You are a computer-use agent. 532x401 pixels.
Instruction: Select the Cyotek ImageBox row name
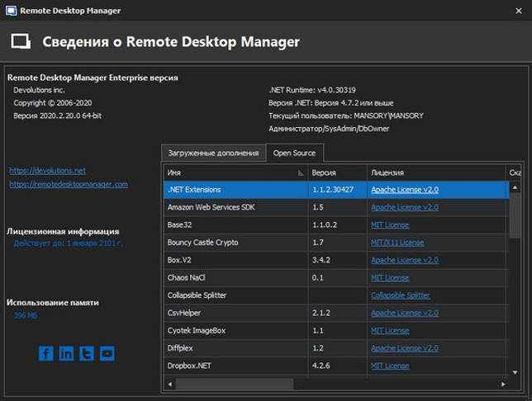[x=197, y=331]
